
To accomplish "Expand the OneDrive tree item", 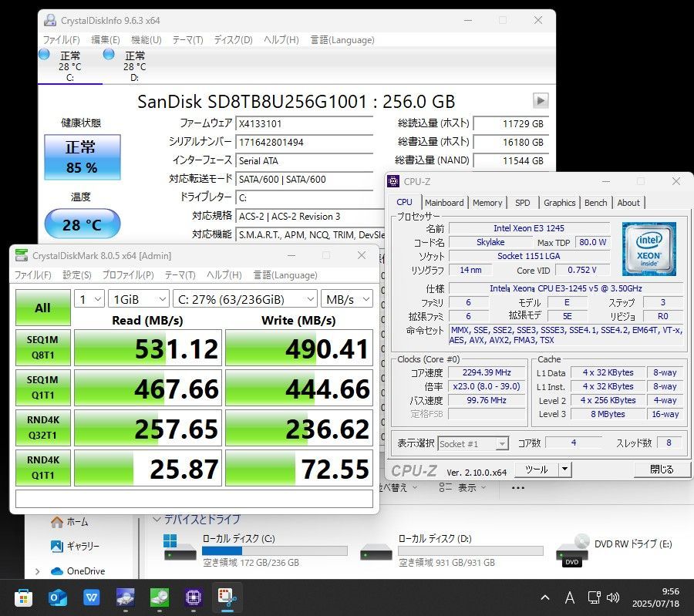I will click(37, 571).
